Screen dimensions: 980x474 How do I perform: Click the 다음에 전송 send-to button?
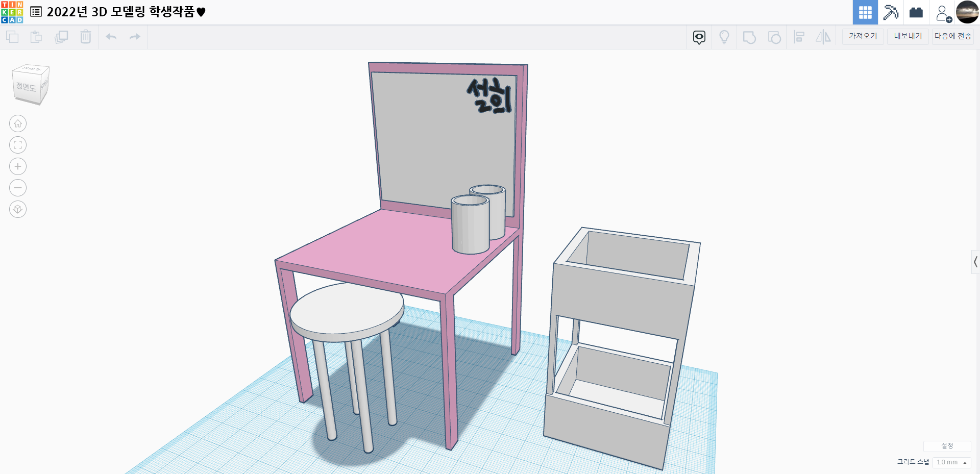click(x=953, y=36)
